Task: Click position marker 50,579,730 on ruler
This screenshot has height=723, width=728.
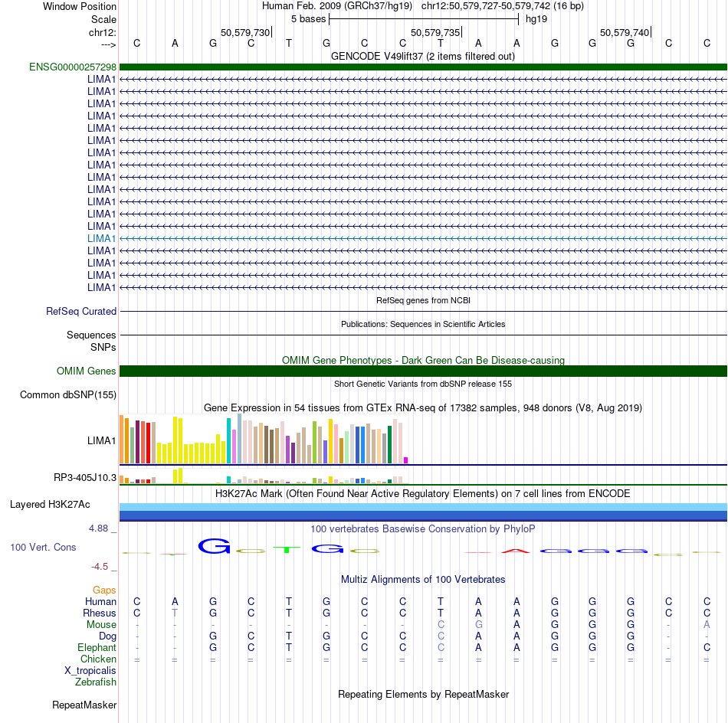Action: point(245,33)
